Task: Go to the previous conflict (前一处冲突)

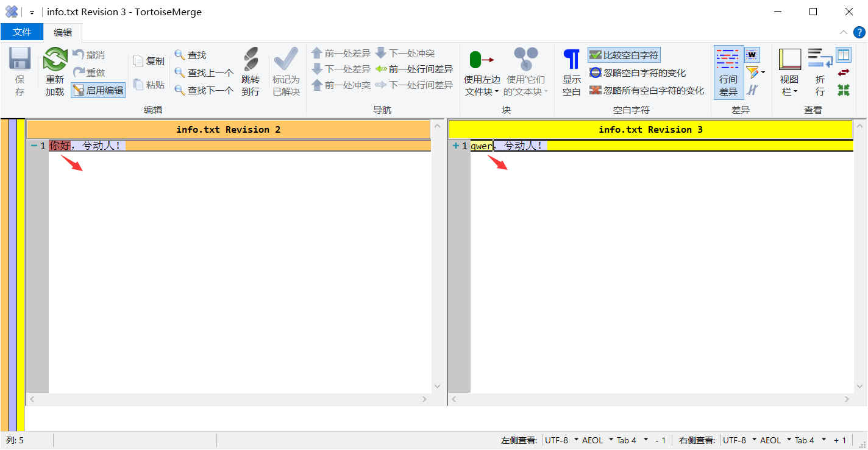Action: [341, 85]
